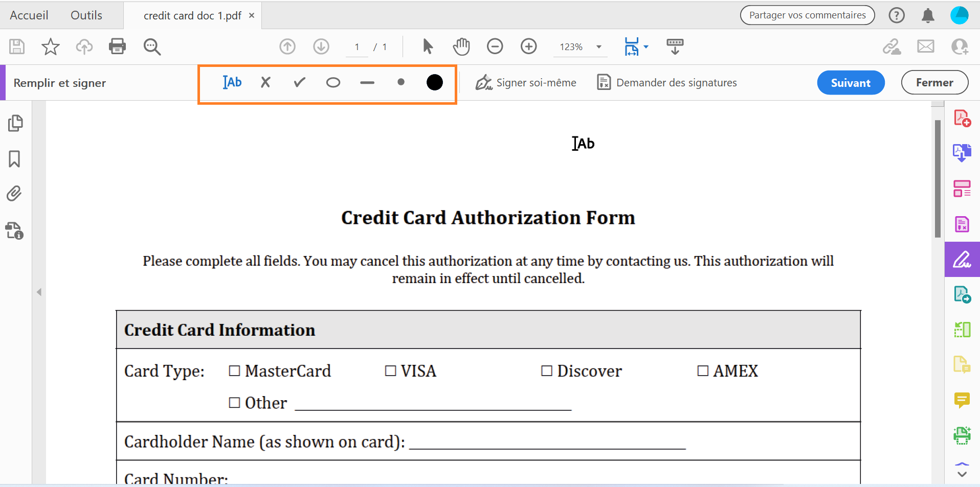
Task: Activate the hand pan tool
Action: 461,47
